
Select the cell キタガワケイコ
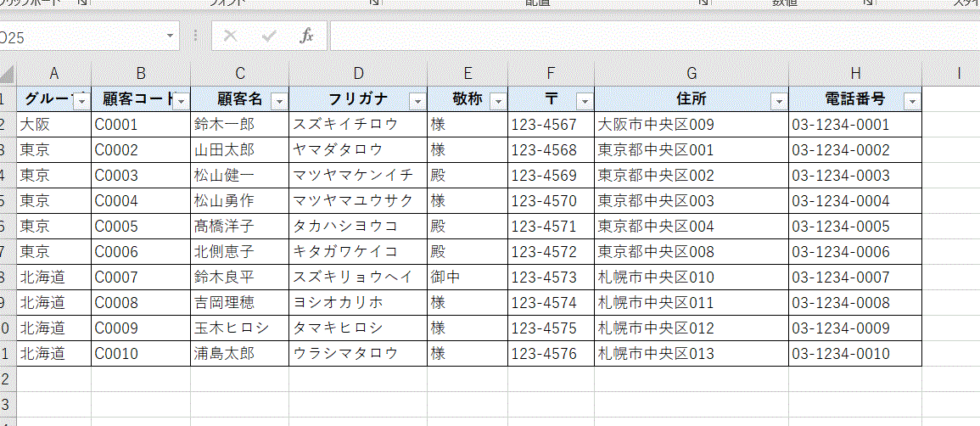click(358, 251)
